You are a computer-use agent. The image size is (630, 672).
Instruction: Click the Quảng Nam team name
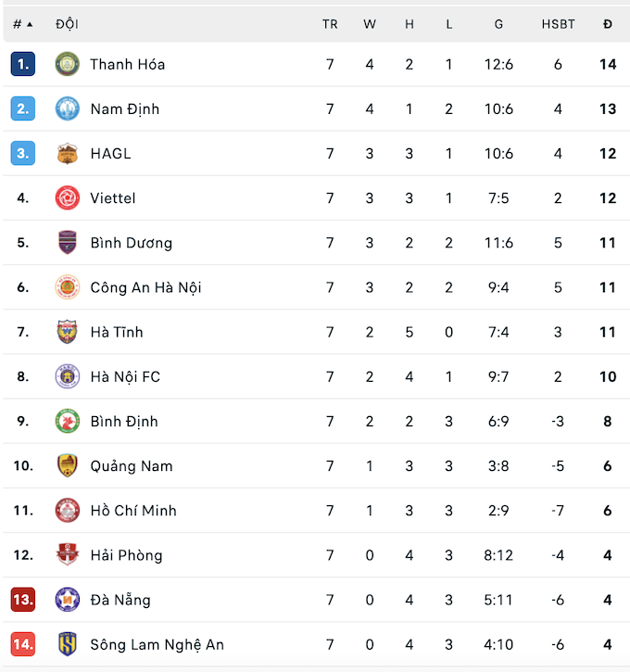132,466
